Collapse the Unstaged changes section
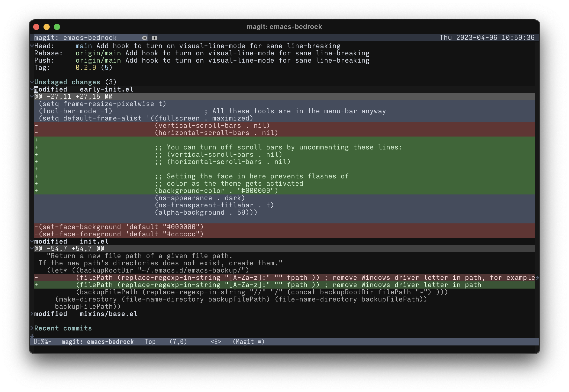 [x=32, y=82]
